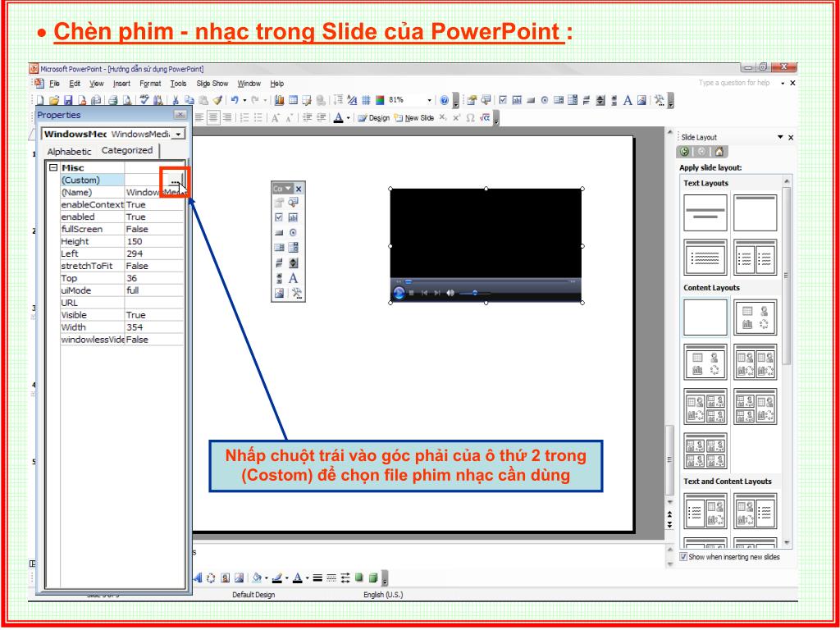This screenshot has width=840, height=630.
Task: Click Option Button control in floating Control Toolbox
Action: [x=293, y=232]
